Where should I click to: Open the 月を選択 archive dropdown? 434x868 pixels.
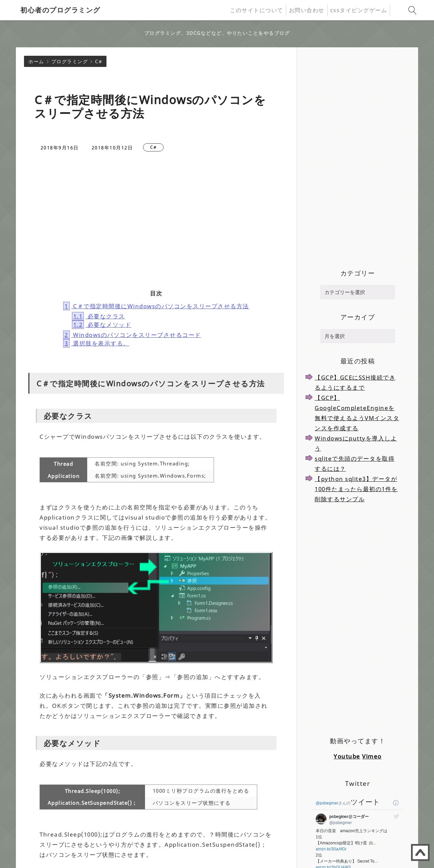tap(357, 336)
